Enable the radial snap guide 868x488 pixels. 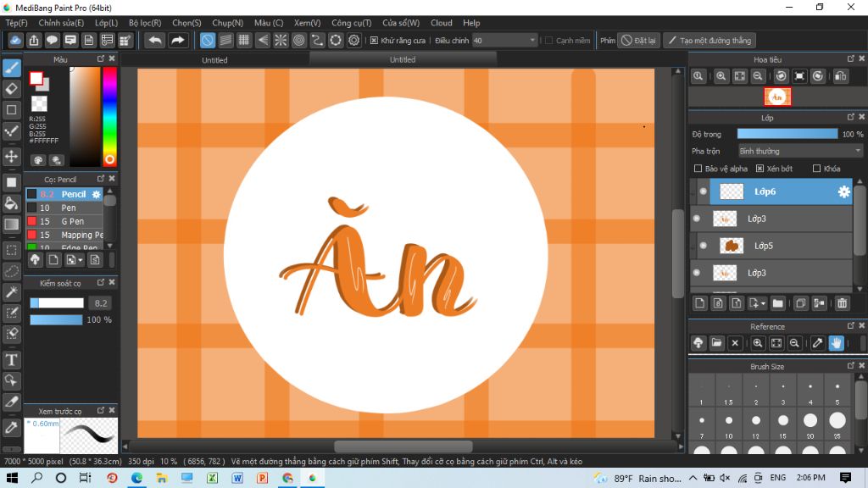point(281,41)
